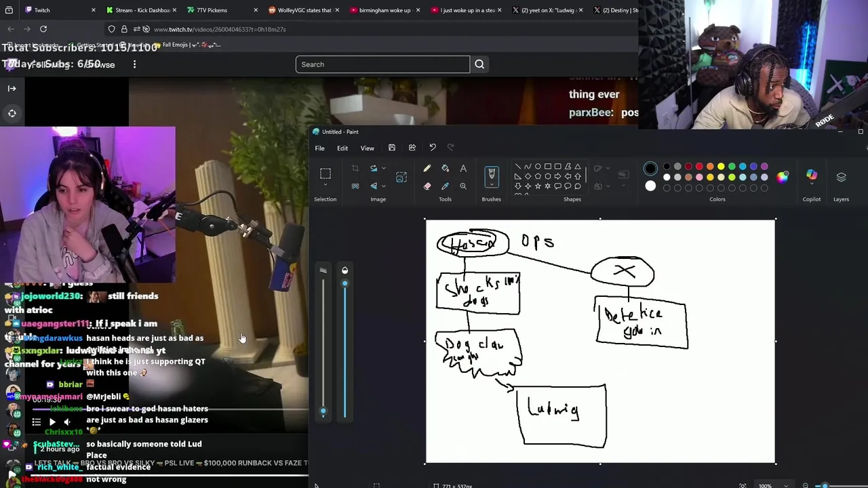This screenshot has height=488, width=868.
Task: Close the Twitch browser tab
Action: (x=93, y=10)
